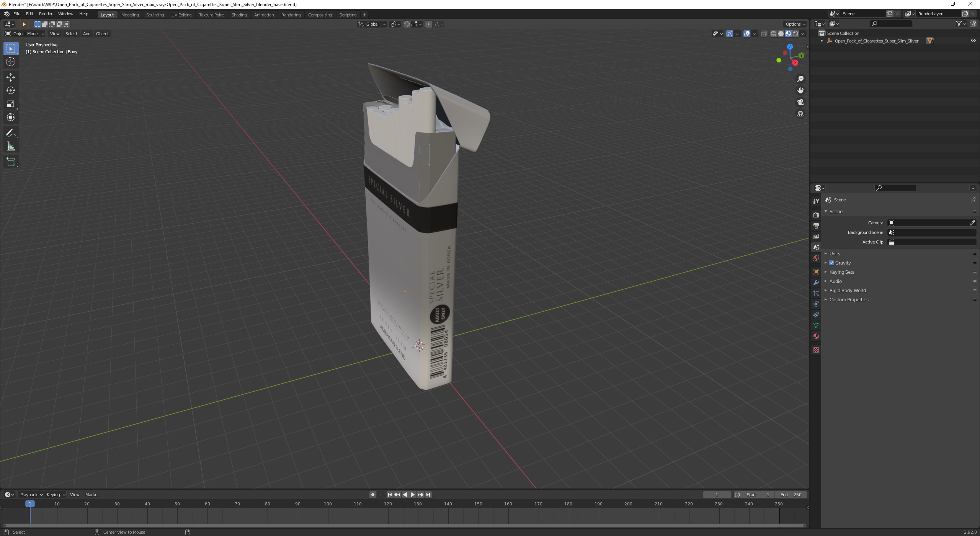The image size is (980, 536).
Task: Switch to the Shading workspace tab
Action: (239, 15)
